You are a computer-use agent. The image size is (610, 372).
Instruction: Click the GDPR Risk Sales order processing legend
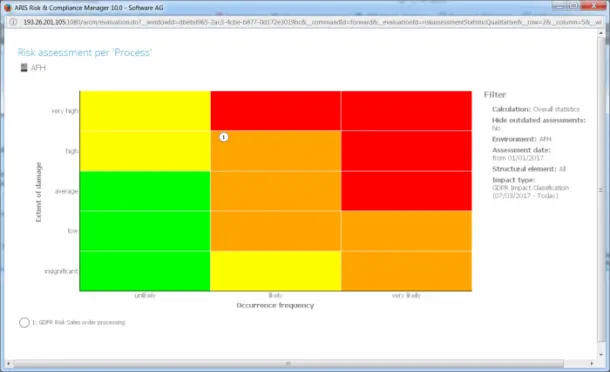click(79, 322)
